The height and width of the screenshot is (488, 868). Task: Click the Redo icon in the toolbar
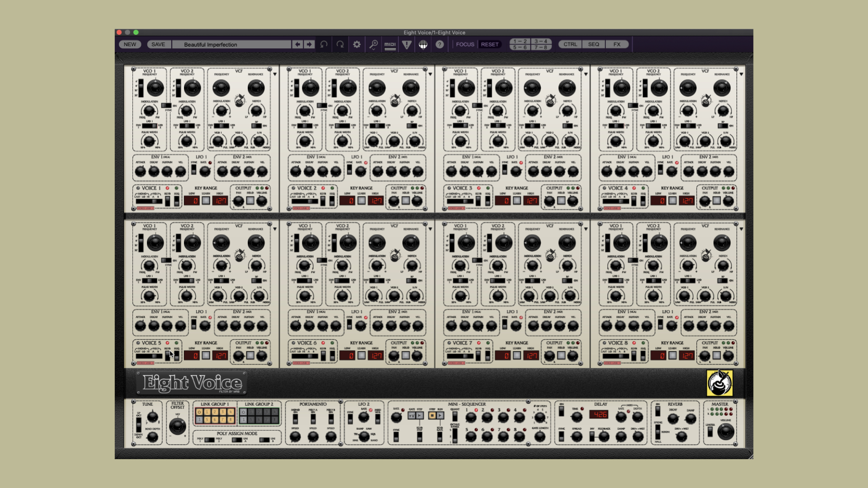[x=340, y=44]
